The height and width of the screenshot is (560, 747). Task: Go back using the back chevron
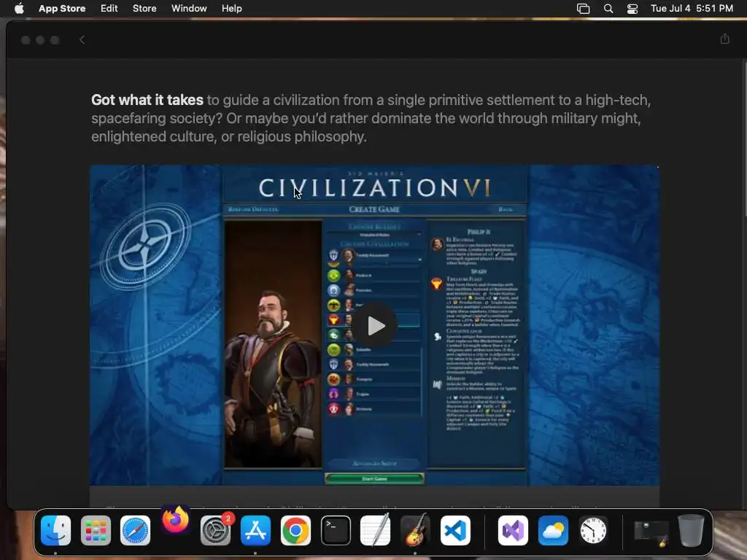click(82, 39)
